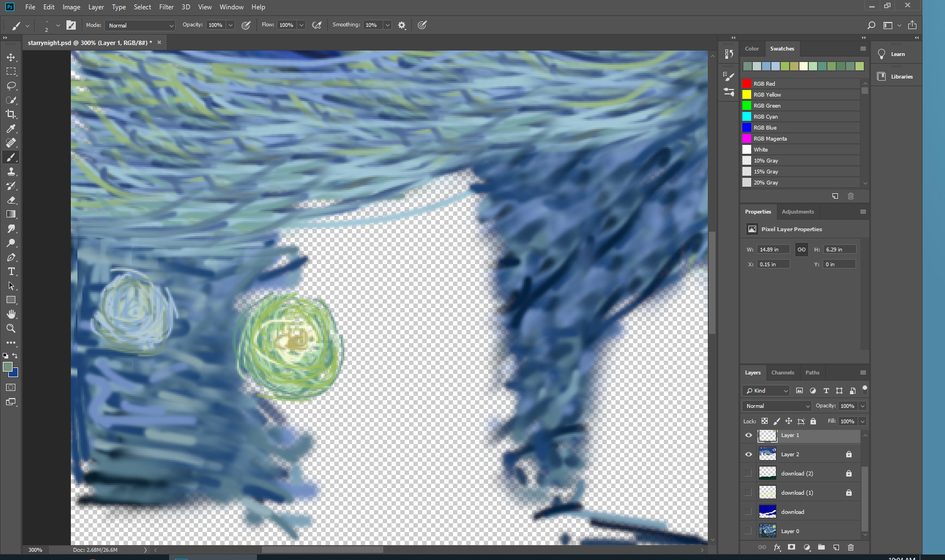
Task: Hide Layer 2 using the eye icon
Action: [748, 455]
